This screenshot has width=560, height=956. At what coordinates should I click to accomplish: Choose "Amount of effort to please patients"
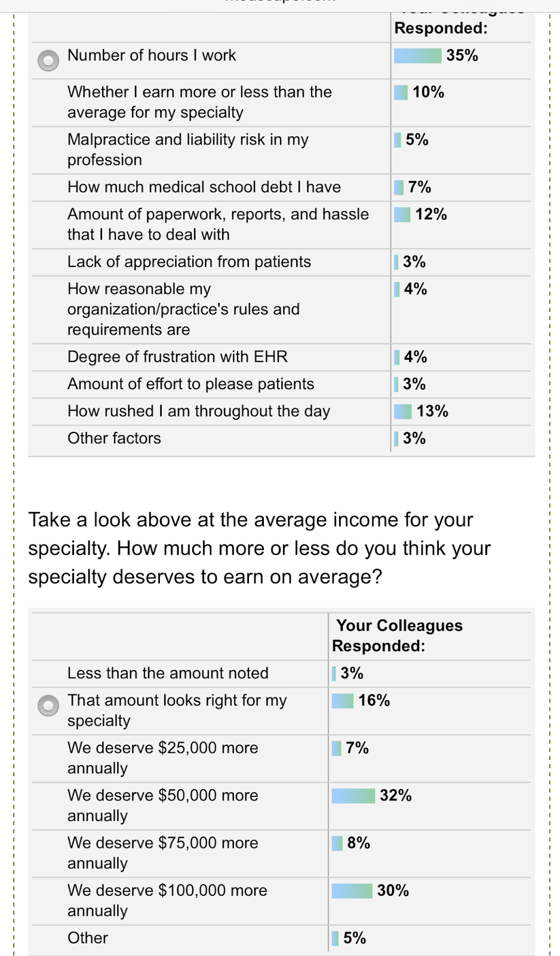190,384
